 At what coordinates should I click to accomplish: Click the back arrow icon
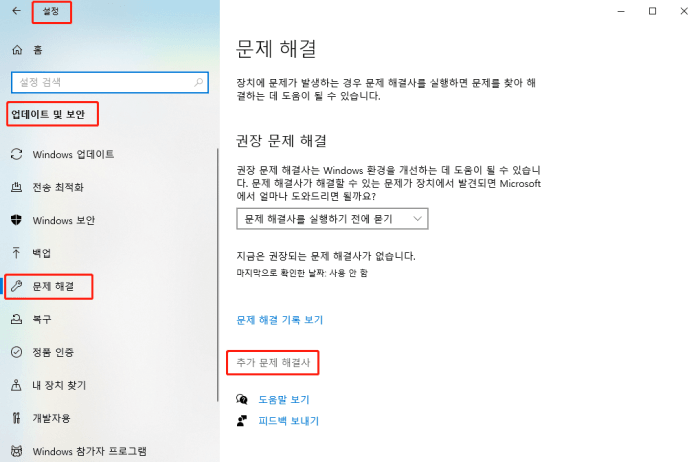(x=15, y=12)
